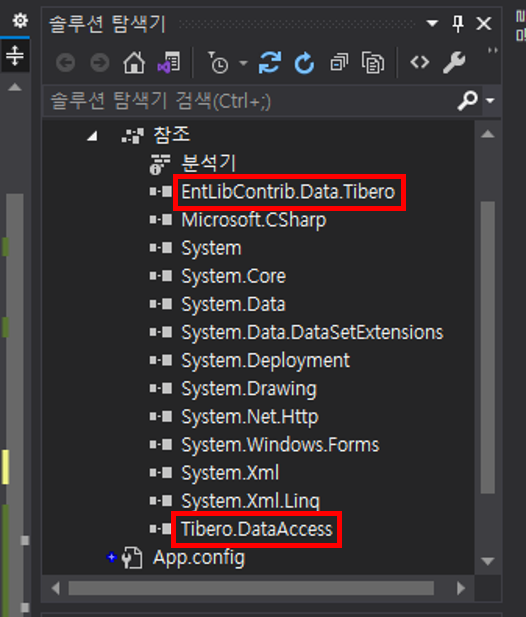Select the App.config file

point(199,558)
